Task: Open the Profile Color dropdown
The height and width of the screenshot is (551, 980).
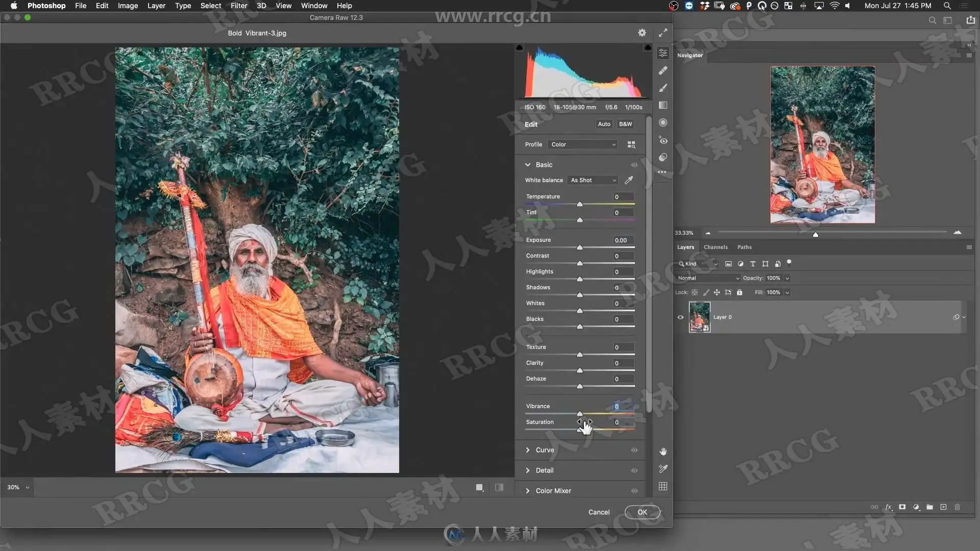Action: [x=583, y=144]
